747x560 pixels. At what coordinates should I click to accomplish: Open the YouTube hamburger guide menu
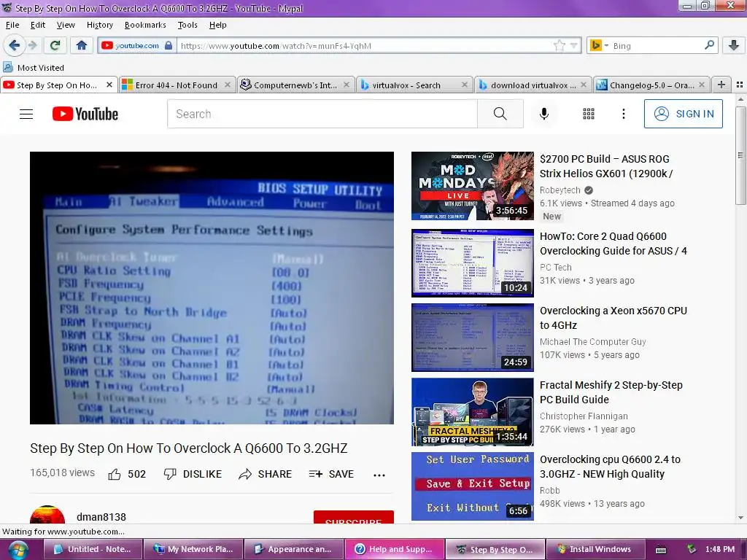[26, 114]
